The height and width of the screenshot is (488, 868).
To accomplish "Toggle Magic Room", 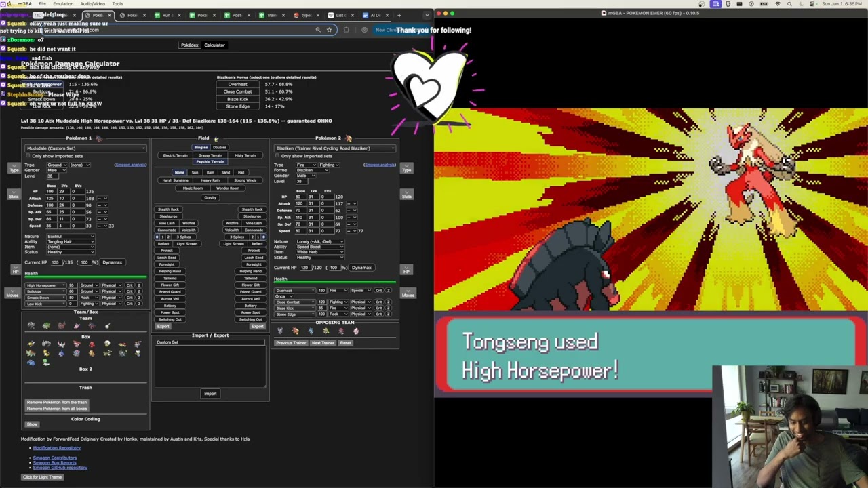I will (193, 188).
